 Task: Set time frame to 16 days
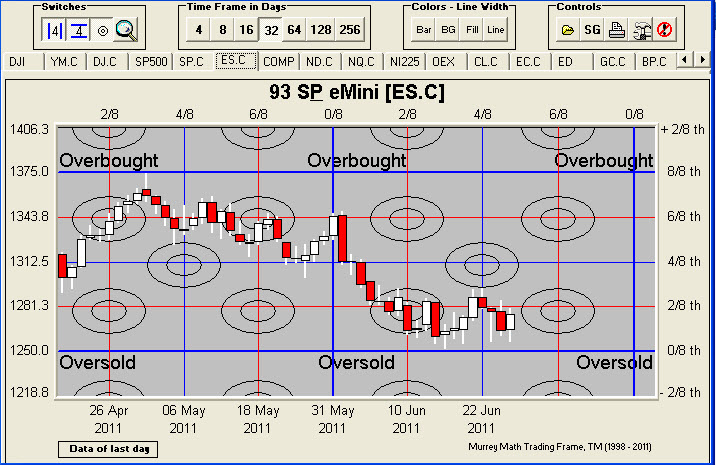click(247, 30)
